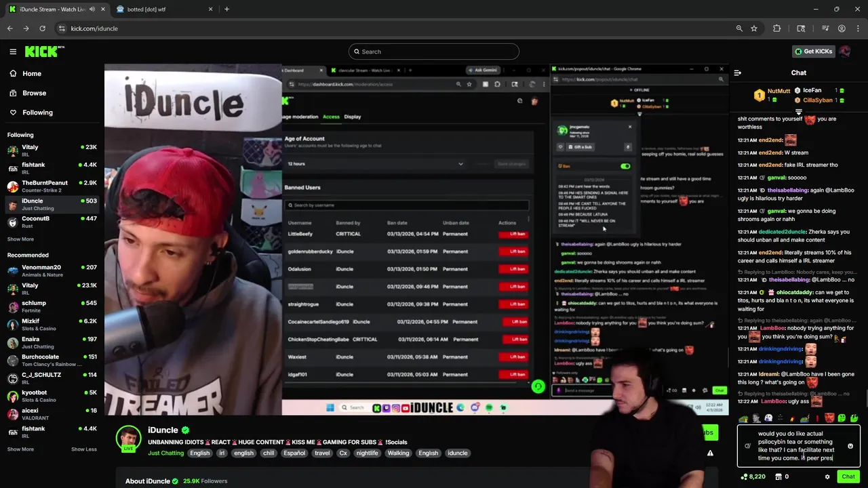The width and height of the screenshot is (868, 488).
Task: Click the Just Chatting category link
Action: click(165, 453)
